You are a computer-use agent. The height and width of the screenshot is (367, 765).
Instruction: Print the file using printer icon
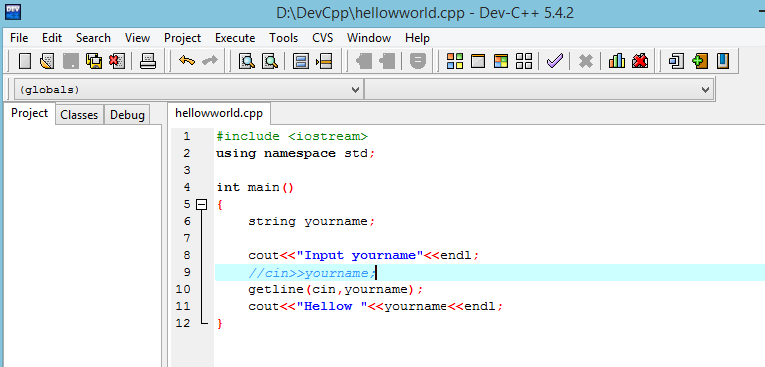pos(148,61)
